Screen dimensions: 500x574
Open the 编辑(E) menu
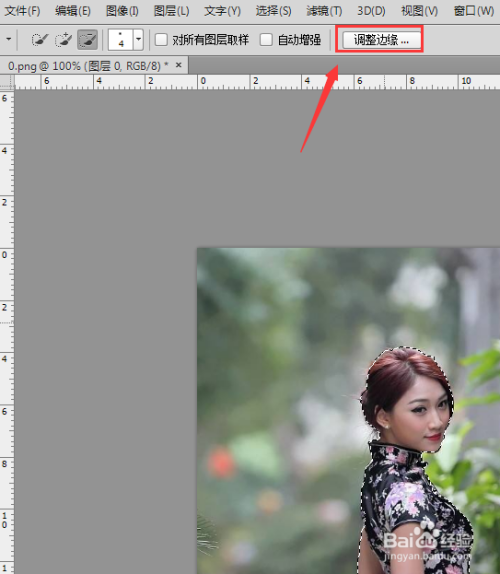(x=72, y=11)
